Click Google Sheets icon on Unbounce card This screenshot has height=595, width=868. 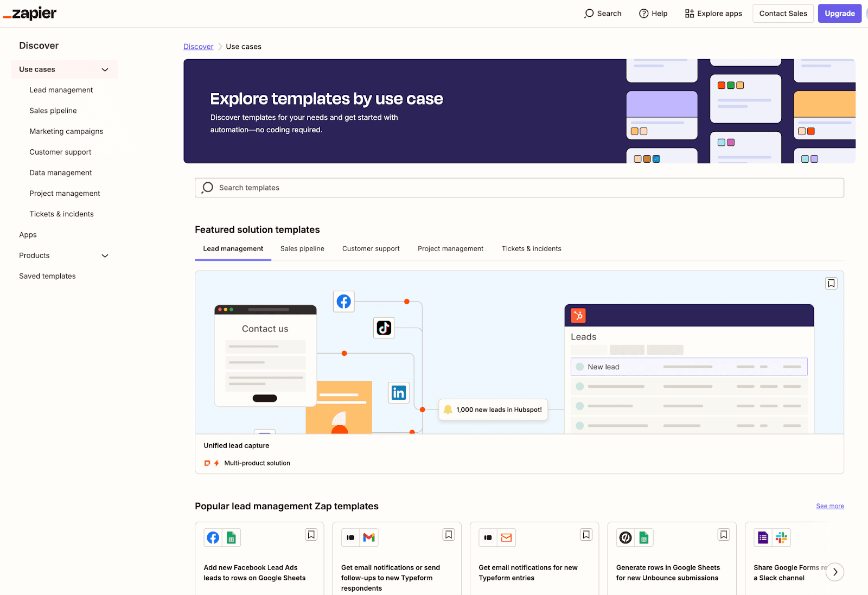coord(644,538)
